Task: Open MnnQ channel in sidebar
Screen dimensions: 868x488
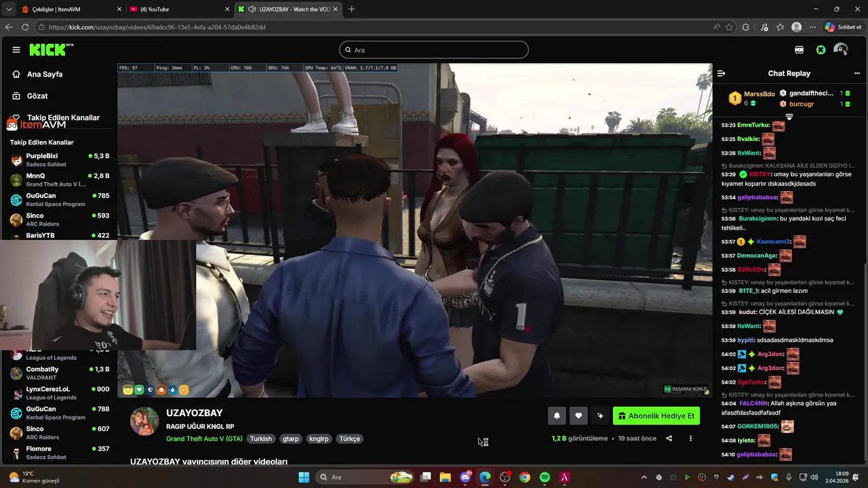Action: point(60,180)
